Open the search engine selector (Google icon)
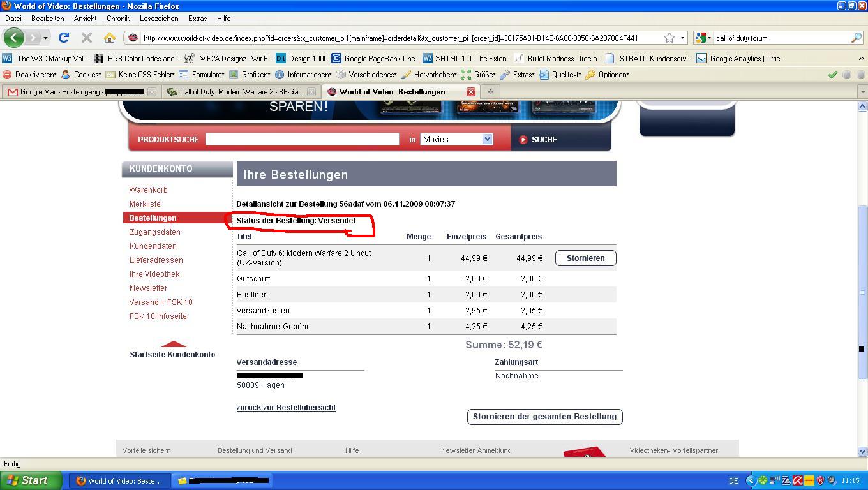 click(x=703, y=38)
